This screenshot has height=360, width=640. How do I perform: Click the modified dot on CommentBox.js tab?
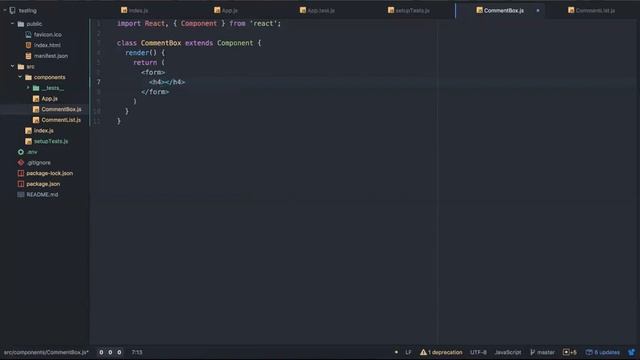pyautogui.click(x=538, y=11)
